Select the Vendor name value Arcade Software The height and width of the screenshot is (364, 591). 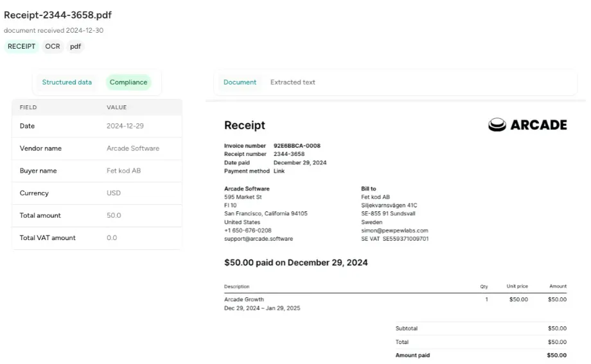(x=133, y=148)
